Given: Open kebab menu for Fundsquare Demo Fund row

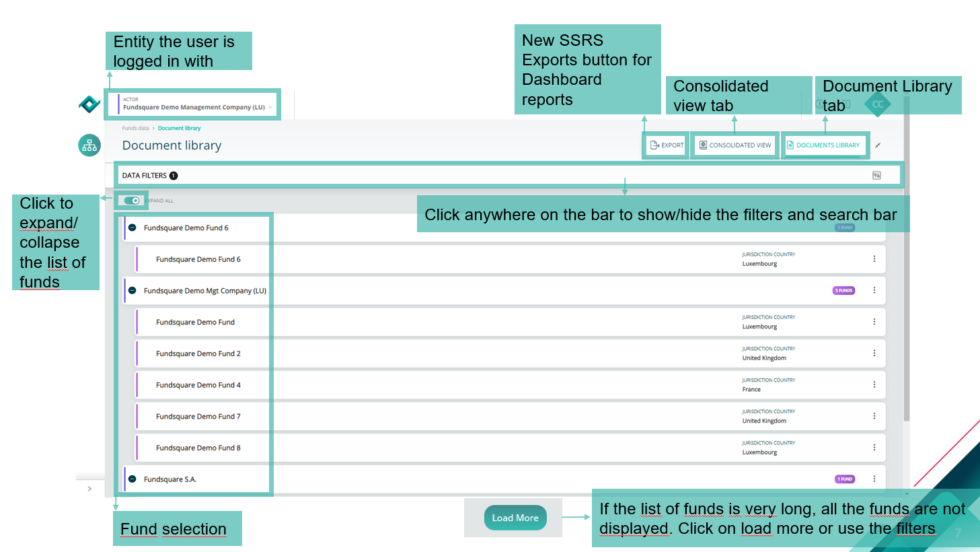Looking at the screenshot, I should tap(874, 322).
